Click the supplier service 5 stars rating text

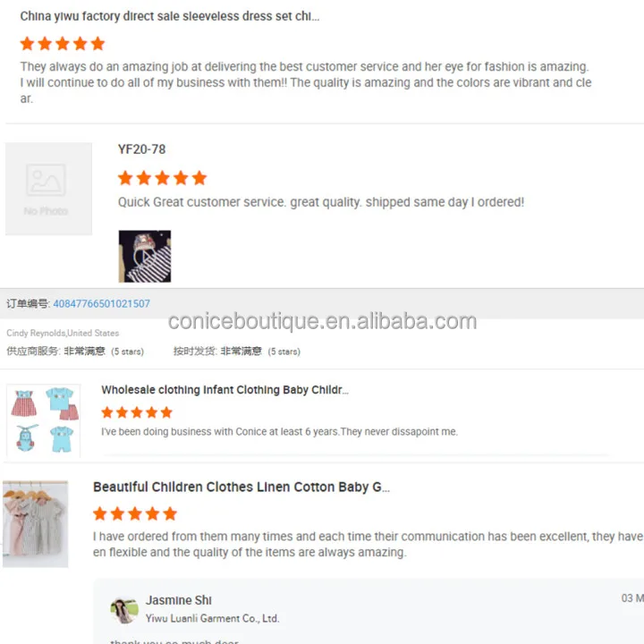point(75,352)
